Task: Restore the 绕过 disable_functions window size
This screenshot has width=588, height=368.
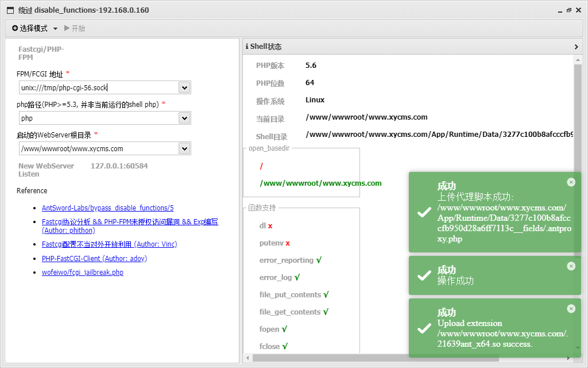Action: (569, 10)
